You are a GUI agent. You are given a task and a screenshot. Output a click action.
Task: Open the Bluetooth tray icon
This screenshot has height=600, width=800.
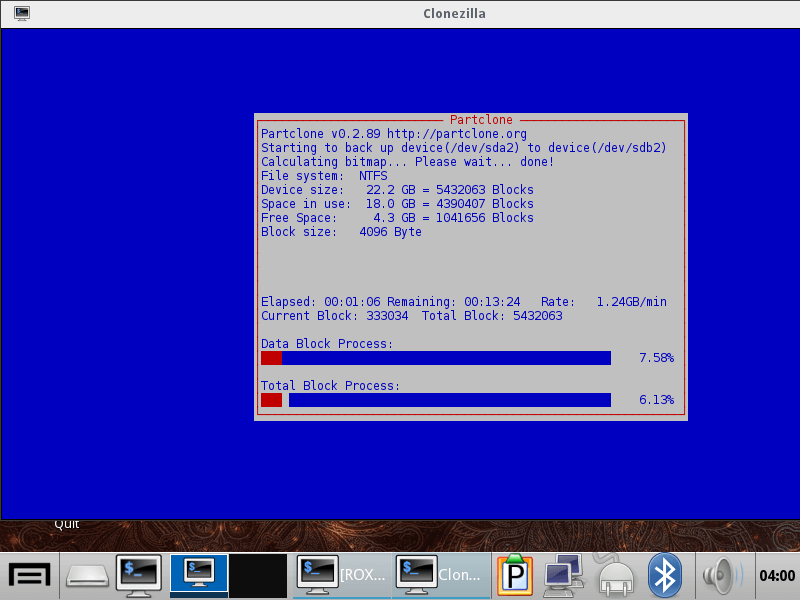point(665,576)
